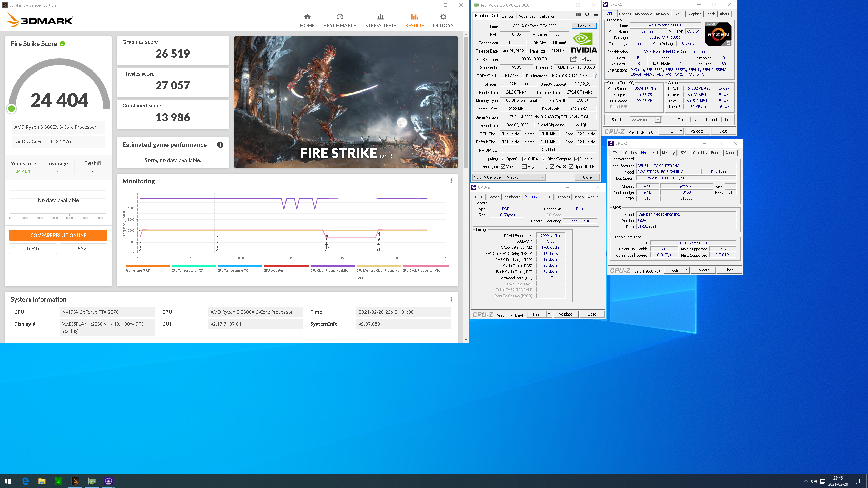Image resolution: width=868 pixels, height=488 pixels.
Task: Switch to GPU-Z Advanced tab
Action: [527, 16]
